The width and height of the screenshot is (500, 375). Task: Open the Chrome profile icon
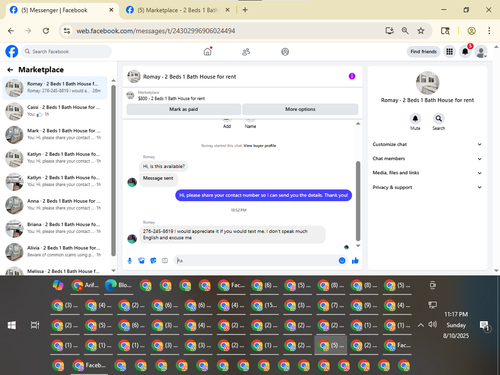(x=471, y=31)
